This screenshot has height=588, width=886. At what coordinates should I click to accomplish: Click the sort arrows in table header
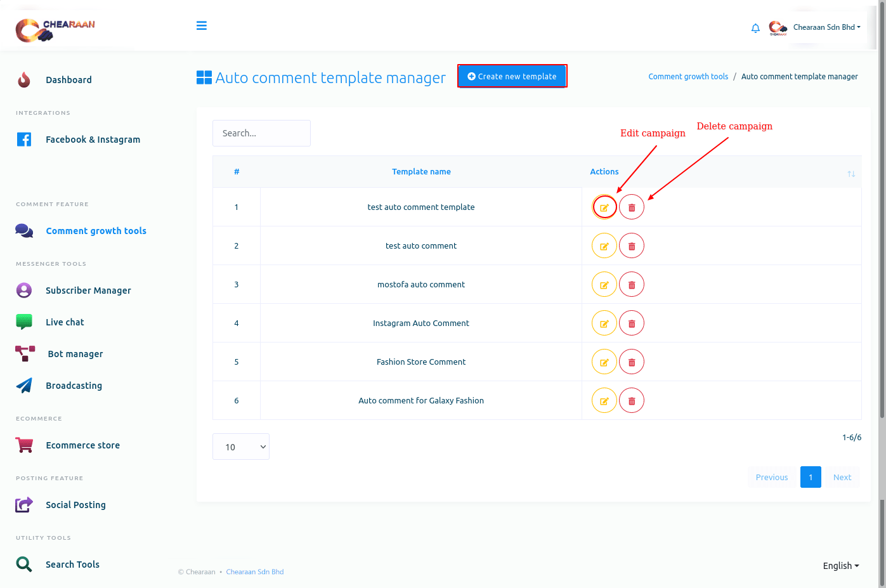pyautogui.click(x=851, y=174)
